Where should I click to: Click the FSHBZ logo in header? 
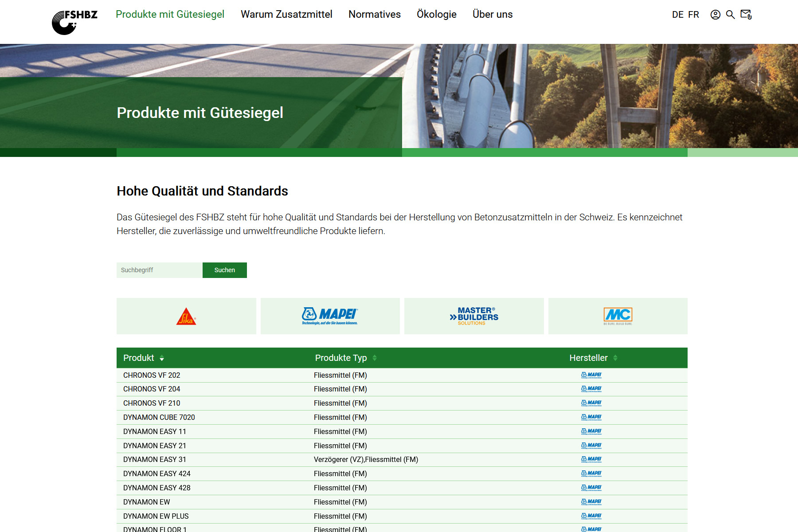coord(74,22)
